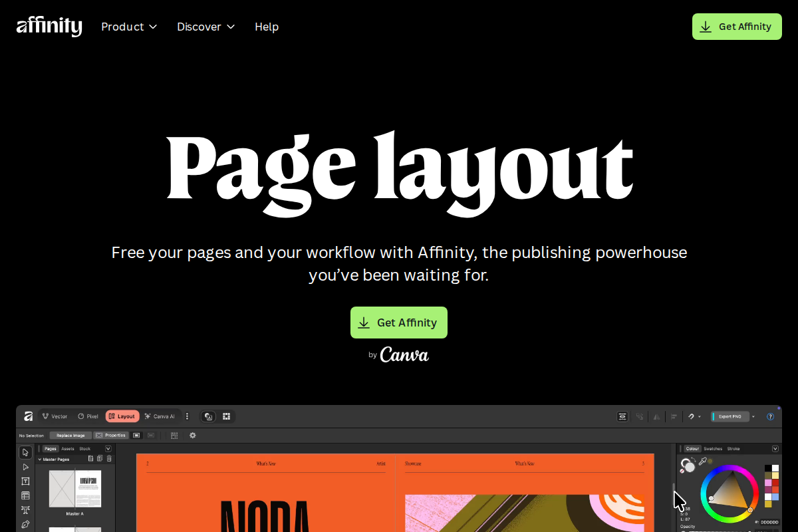This screenshot has height=532, width=798.
Task: Open the Help page
Action: point(267,27)
